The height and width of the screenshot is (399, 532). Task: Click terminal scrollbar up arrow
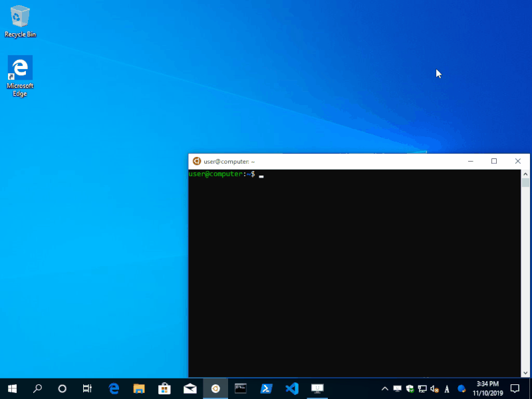coord(525,174)
